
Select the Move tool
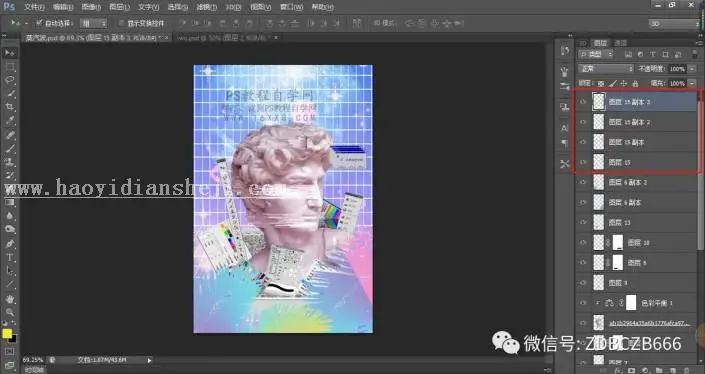coord(9,53)
